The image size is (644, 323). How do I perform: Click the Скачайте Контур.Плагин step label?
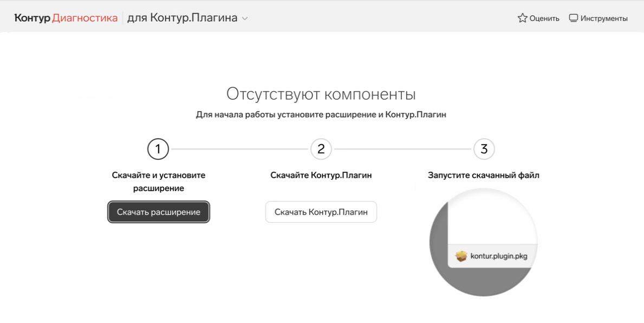(321, 175)
